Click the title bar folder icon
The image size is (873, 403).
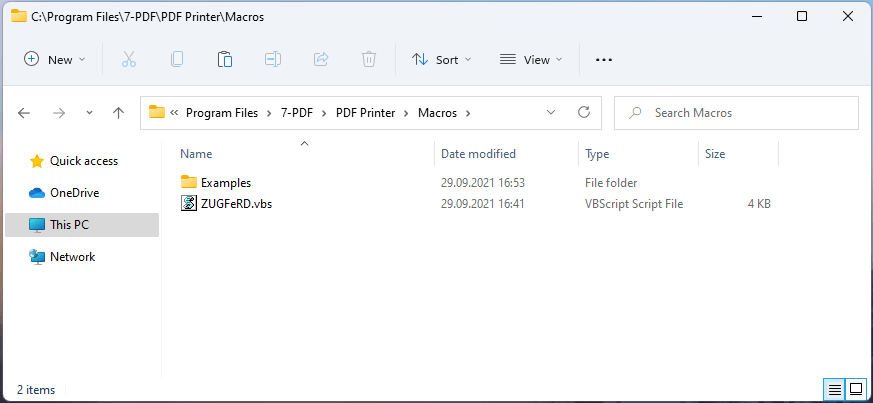[x=19, y=16]
